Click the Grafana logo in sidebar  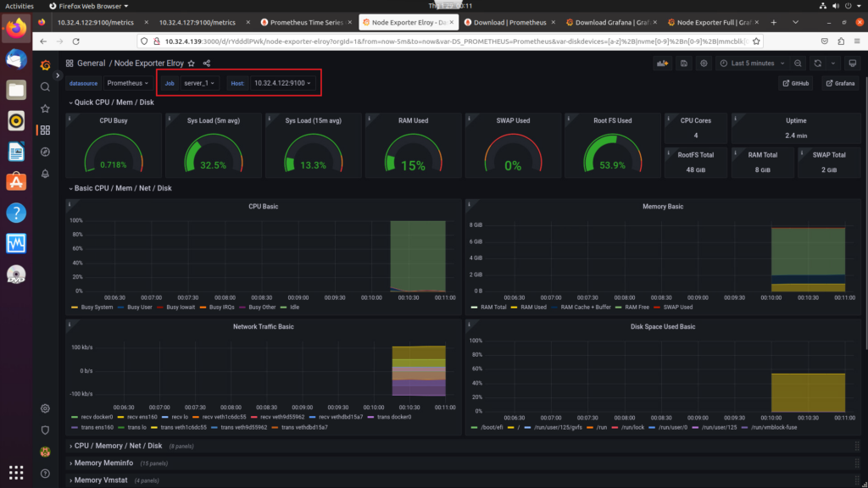click(46, 64)
